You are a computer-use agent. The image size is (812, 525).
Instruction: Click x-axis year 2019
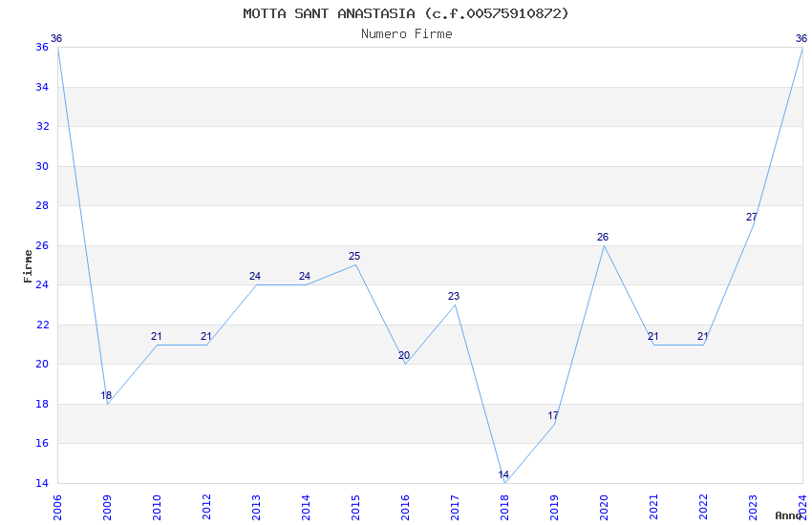coord(555,507)
